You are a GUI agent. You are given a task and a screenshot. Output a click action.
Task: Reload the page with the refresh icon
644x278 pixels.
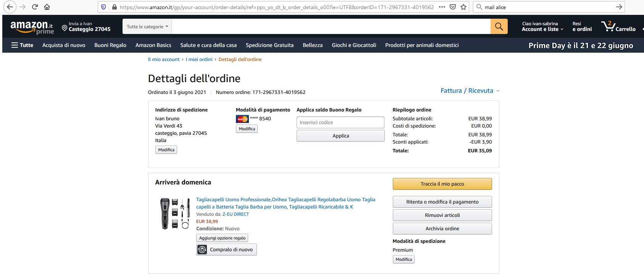pos(35,7)
